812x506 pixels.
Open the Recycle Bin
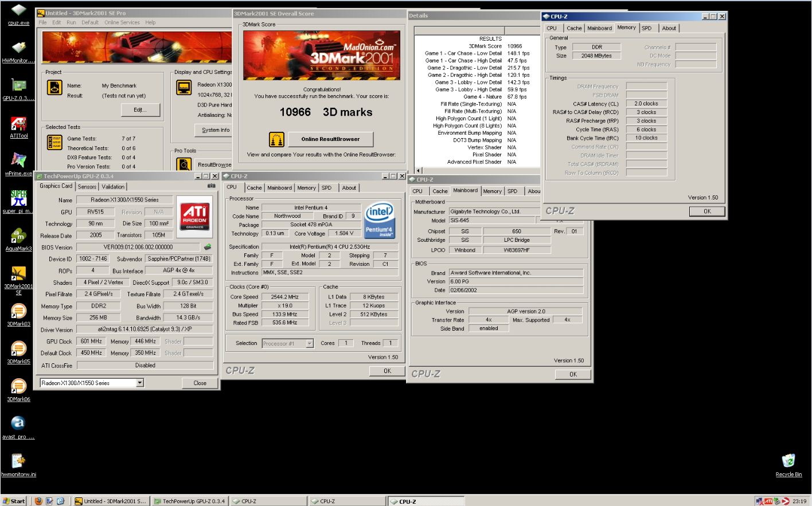(788, 465)
